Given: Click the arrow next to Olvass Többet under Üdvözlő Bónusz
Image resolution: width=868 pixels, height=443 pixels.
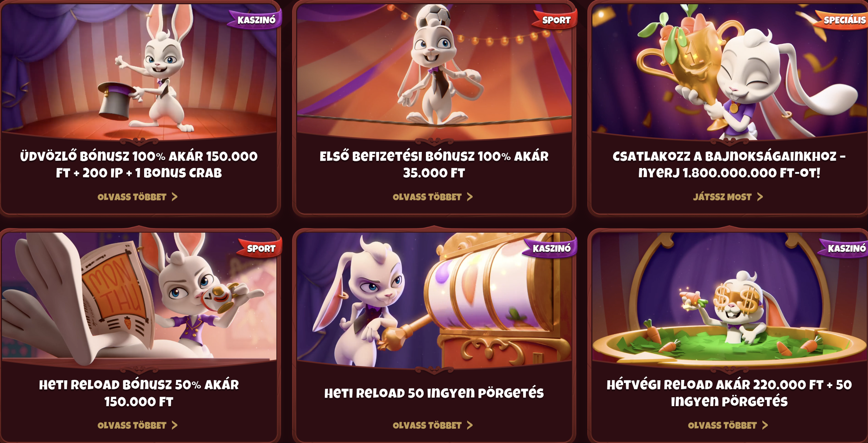Looking at the screenshot, I should 175,197.
